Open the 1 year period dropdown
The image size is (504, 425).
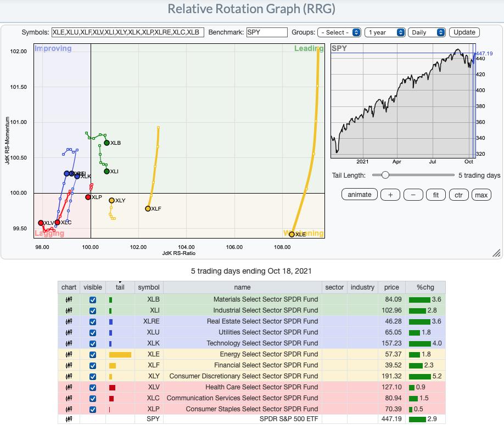[x=385, y=32]
